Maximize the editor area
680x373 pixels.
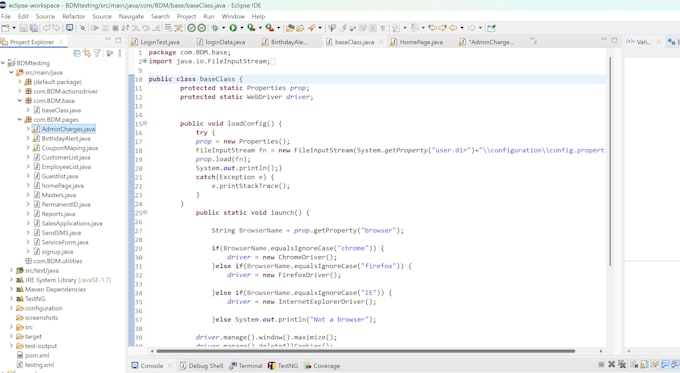614,40
